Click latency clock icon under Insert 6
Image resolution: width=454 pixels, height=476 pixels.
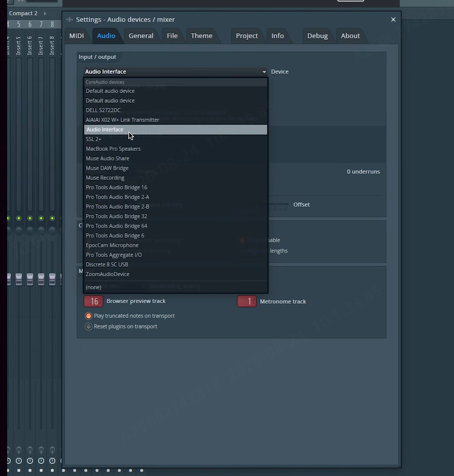30,461
